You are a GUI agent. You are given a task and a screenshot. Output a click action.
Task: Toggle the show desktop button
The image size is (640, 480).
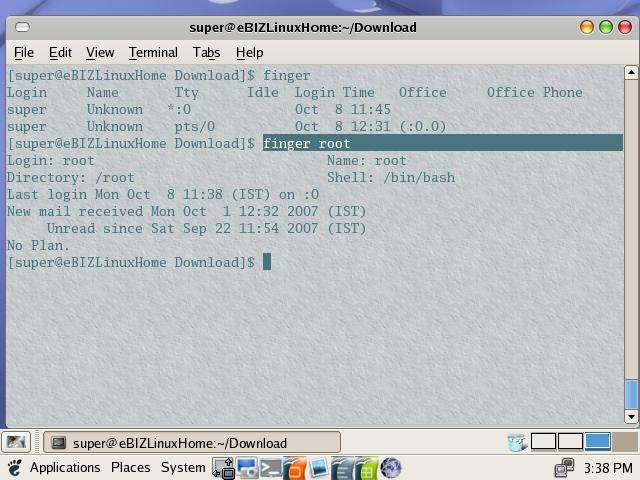pos(15,442)
